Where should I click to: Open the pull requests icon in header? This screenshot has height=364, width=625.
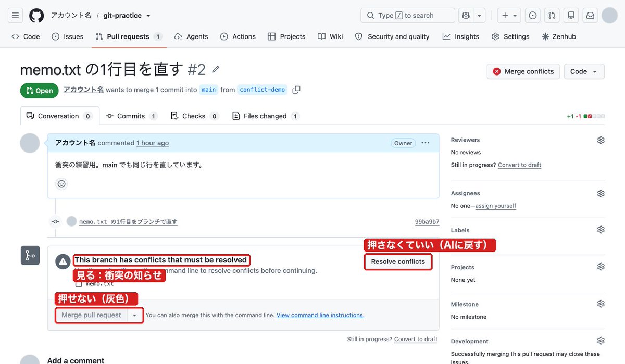(x=552, y=16)
